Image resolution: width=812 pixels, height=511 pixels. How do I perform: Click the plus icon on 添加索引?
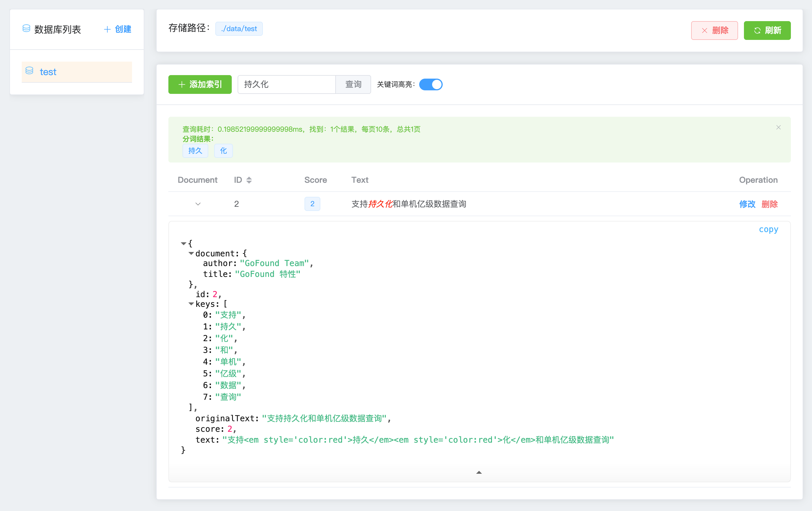click(182, 84)
